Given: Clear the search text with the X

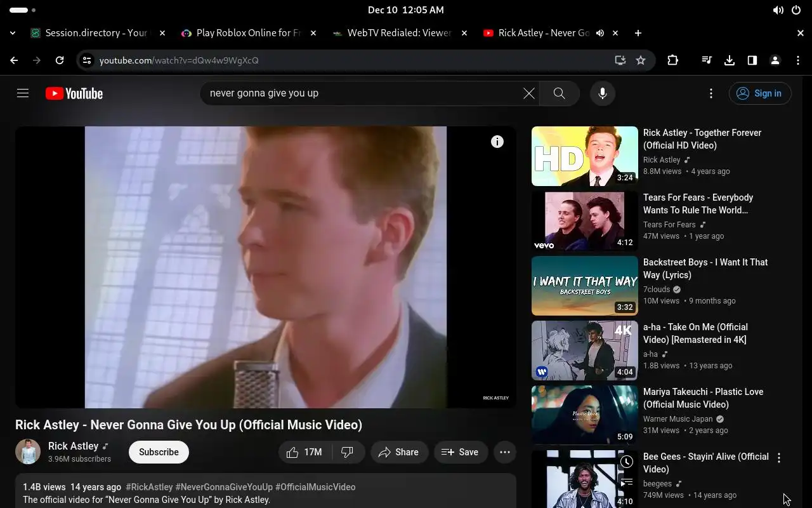Looking at the screenshot, I should (x=528, y=93).
